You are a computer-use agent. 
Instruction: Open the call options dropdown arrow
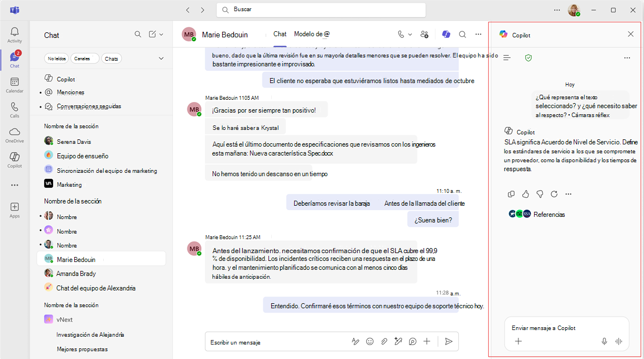pyautogui.click(x=410, y=35)
